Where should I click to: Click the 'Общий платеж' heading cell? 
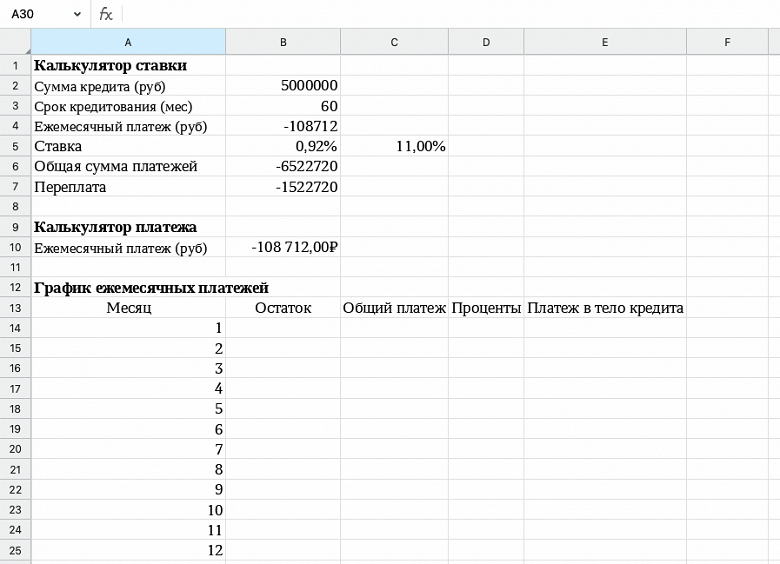coord(394,307)
